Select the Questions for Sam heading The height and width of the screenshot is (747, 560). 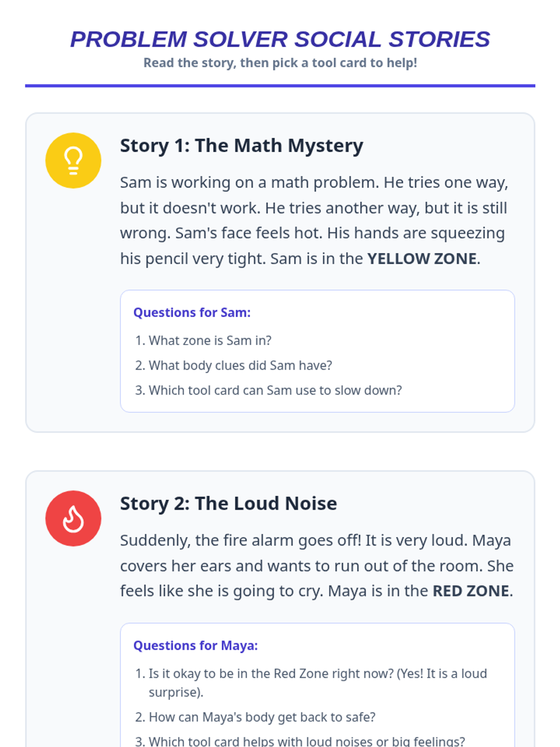[x=192, y=312]
